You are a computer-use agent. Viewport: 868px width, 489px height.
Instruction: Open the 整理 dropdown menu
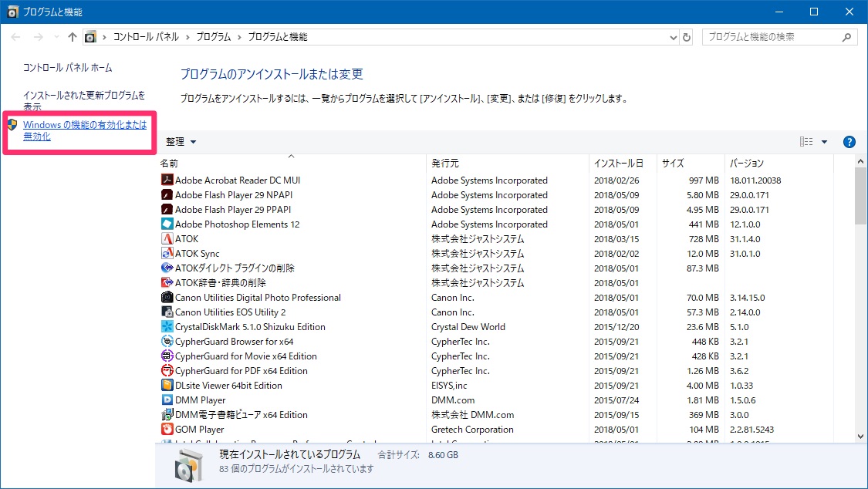181,142
